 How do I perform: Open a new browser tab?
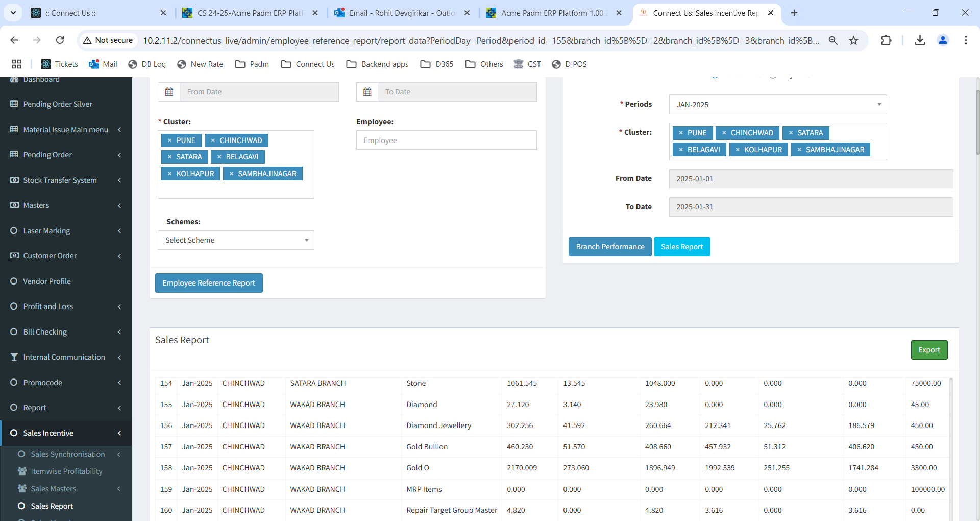click(x=794, y=13)
